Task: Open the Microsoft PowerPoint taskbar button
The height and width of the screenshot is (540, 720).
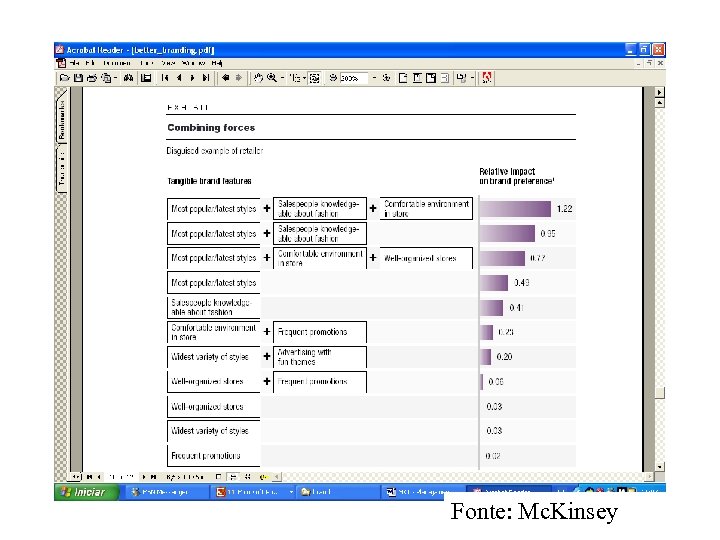Action: (254, 492)
